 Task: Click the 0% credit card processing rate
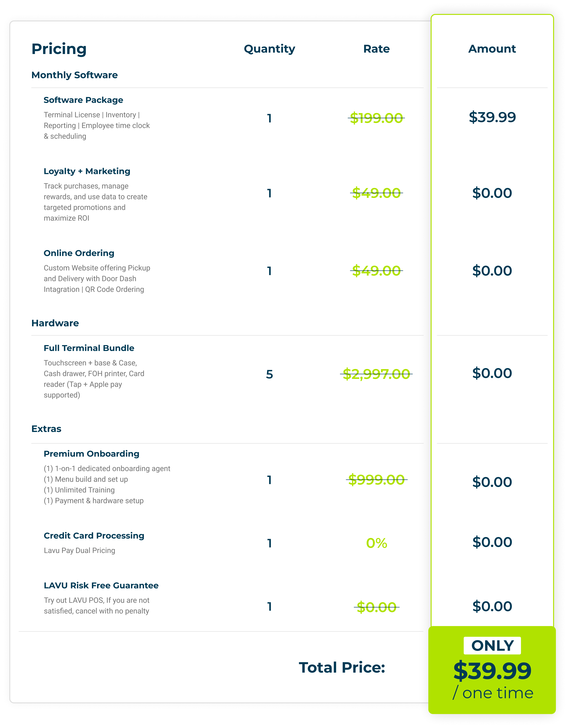[376, 543]
